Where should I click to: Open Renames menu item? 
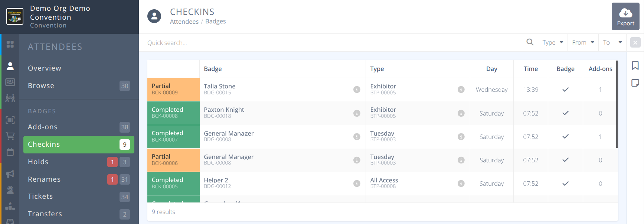click(x=79, y=179)
